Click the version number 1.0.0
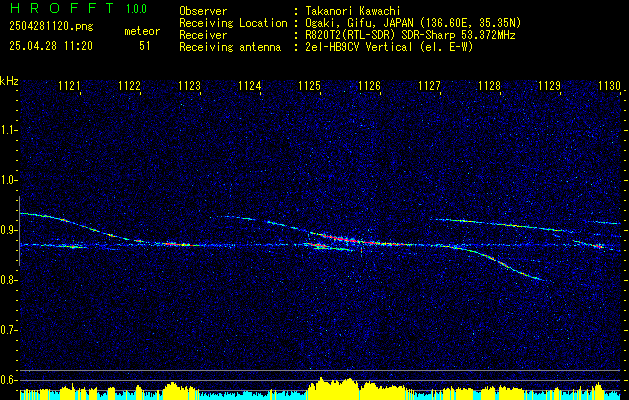Viewport: 629px width, 400px height. [136, 8]
